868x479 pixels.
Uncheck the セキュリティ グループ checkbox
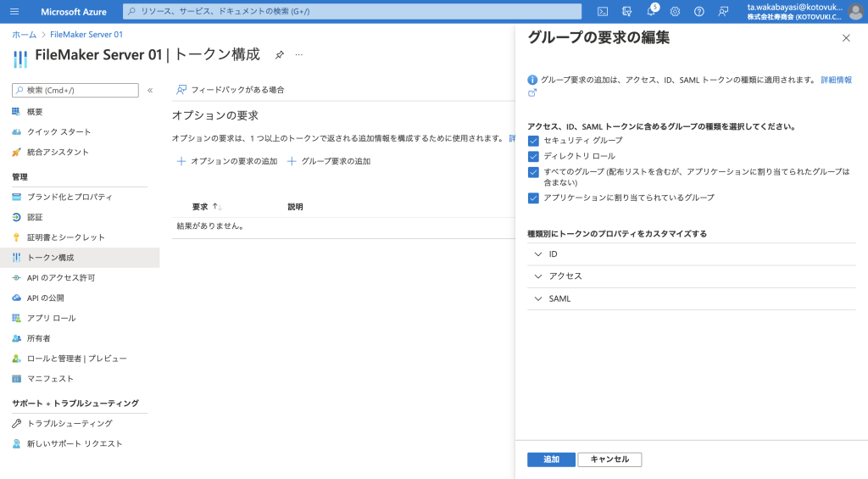click(x=533, y=141)
